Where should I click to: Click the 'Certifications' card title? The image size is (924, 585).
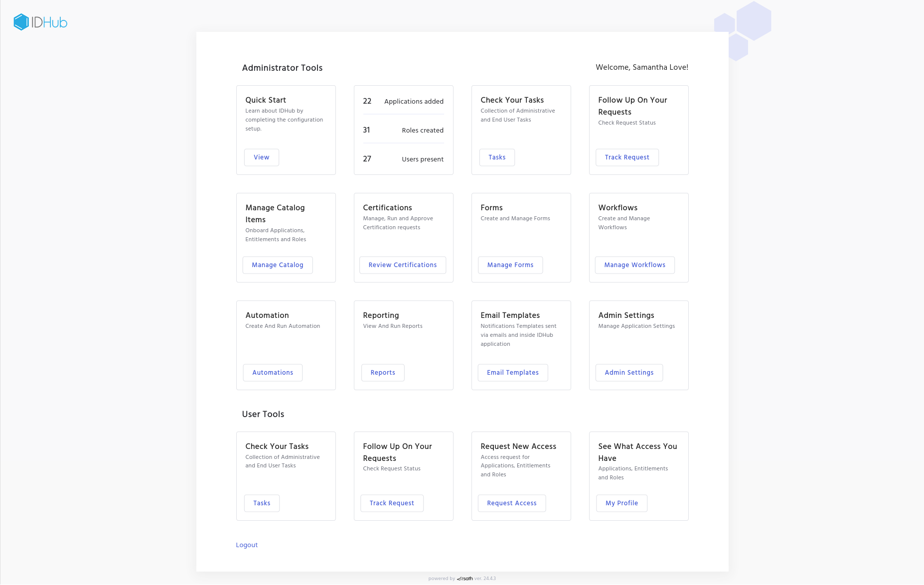[x=387, y=208]
